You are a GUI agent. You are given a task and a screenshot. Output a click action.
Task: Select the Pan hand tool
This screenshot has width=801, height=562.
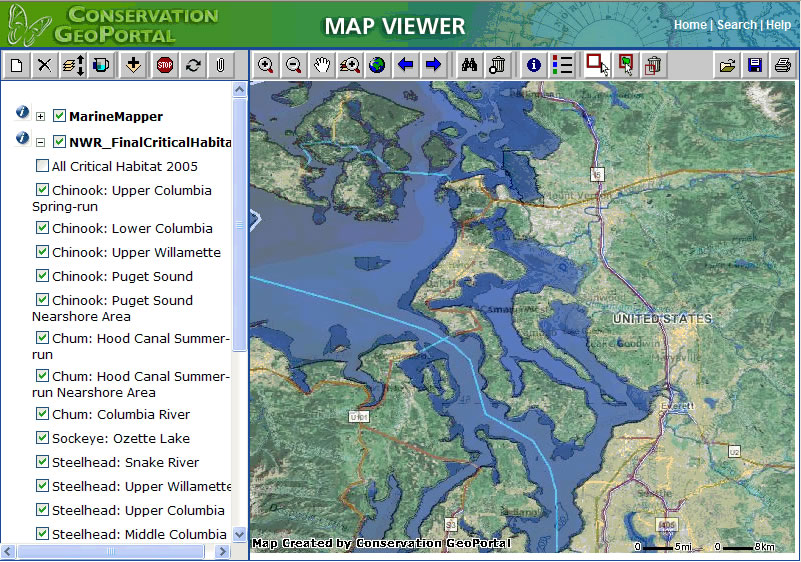(322, 65)
